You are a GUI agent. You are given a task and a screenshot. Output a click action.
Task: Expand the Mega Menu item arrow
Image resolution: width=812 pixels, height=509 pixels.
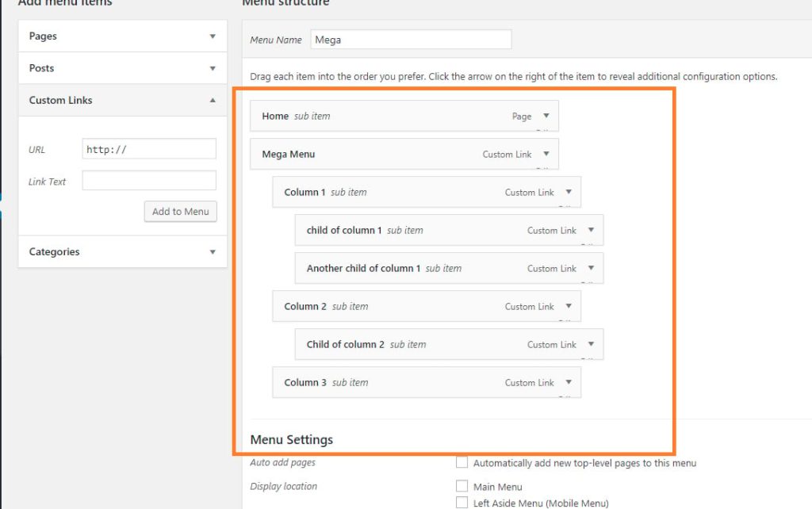point(546,154)
